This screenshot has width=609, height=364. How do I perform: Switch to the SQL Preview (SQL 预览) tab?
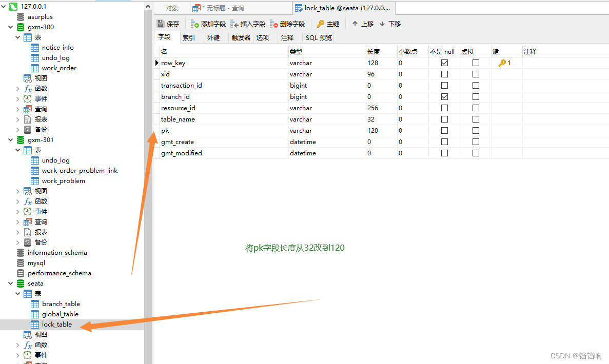pos(319,37)
